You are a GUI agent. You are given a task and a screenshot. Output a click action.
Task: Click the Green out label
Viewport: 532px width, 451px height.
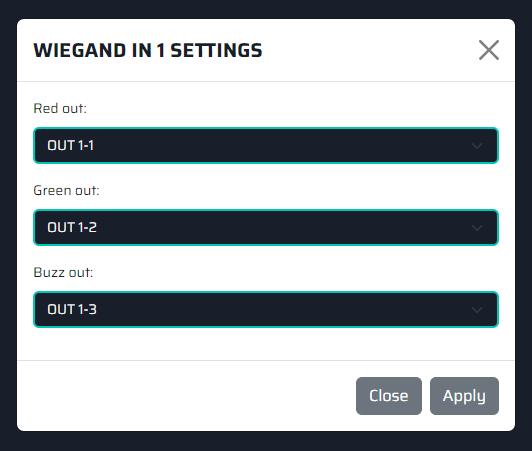(x=66, y=190)
